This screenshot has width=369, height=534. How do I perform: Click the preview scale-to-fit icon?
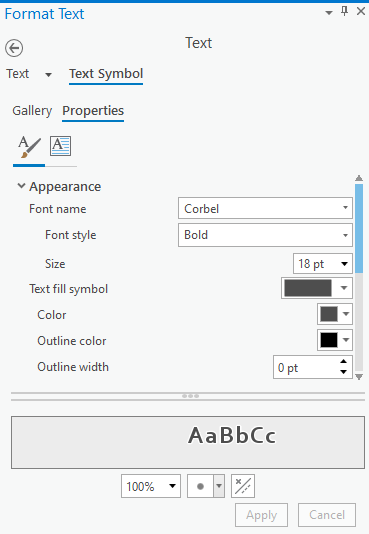[243, 486]
